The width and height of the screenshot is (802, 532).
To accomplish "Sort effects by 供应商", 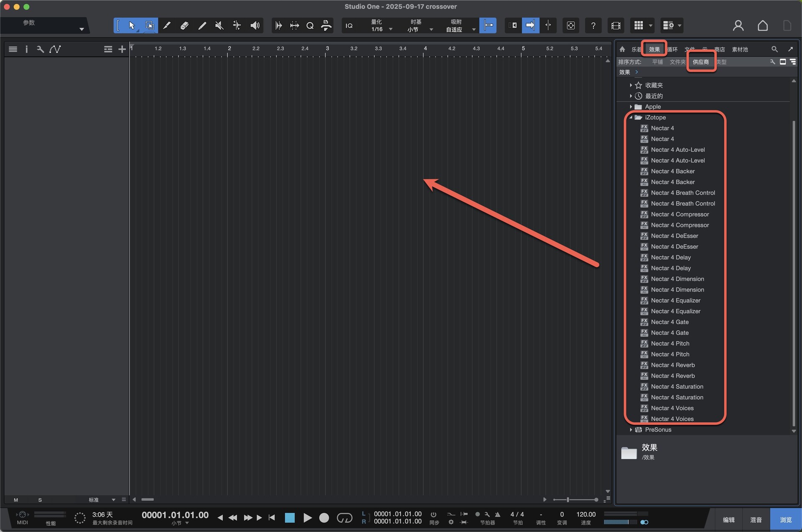I will click(x=700, y=62).
